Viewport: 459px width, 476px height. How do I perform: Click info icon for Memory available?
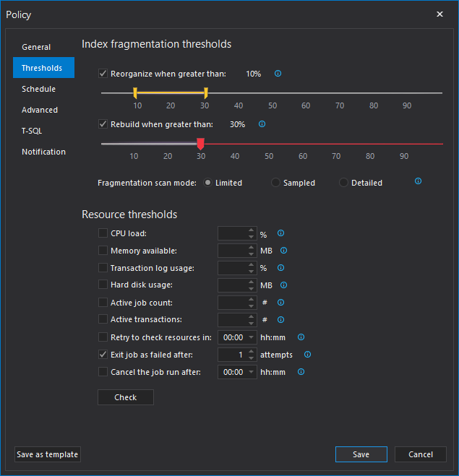(x=283, y=251)
